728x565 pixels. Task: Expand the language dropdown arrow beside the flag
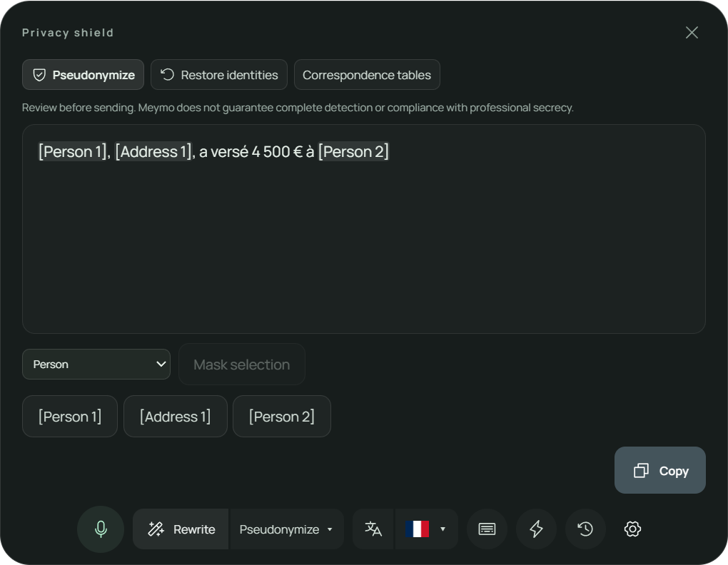[x=443, y=529]
